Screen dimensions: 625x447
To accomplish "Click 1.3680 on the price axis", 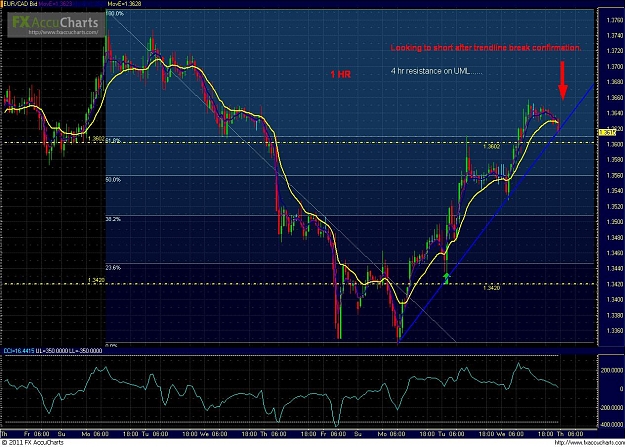I will pyautogui.click(x=615, y=82).
